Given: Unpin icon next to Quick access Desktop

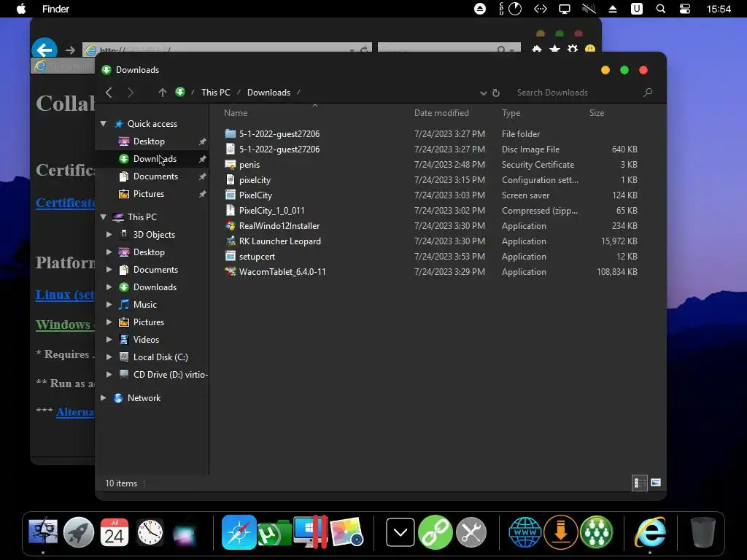Looking at the screenshot, I should coord(203,141).
